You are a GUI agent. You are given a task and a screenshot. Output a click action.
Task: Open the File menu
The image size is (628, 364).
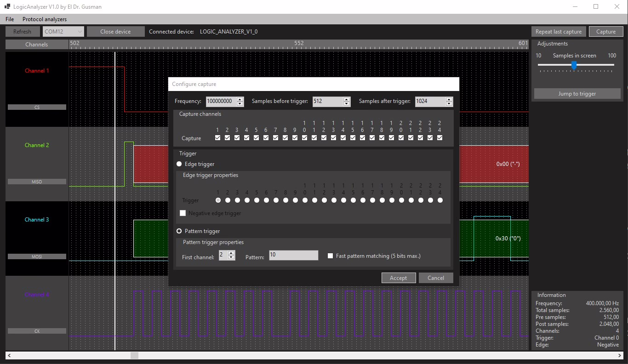(x=10, y=19)
